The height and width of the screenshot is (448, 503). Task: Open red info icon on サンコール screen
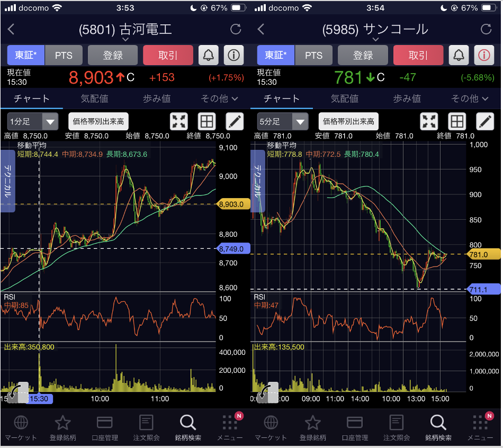pyautogui.click(x=484, y=55)
